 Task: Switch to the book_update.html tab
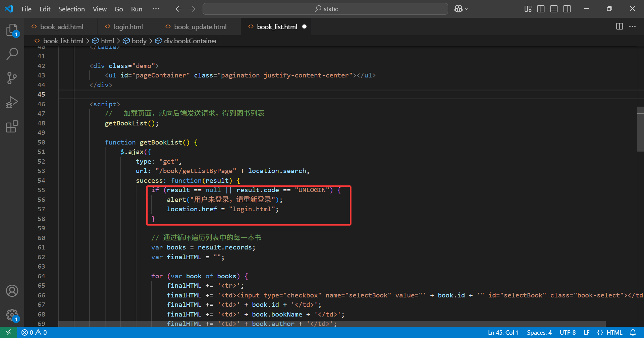(x=199, y=26)
